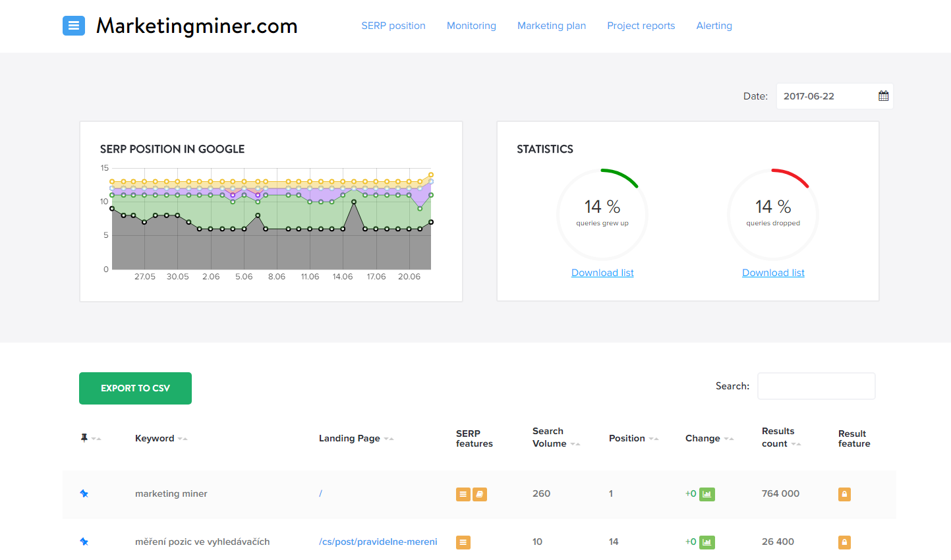The image size is (951, 560).
Task: Click results count "26 400"
Action: point(778,542)
